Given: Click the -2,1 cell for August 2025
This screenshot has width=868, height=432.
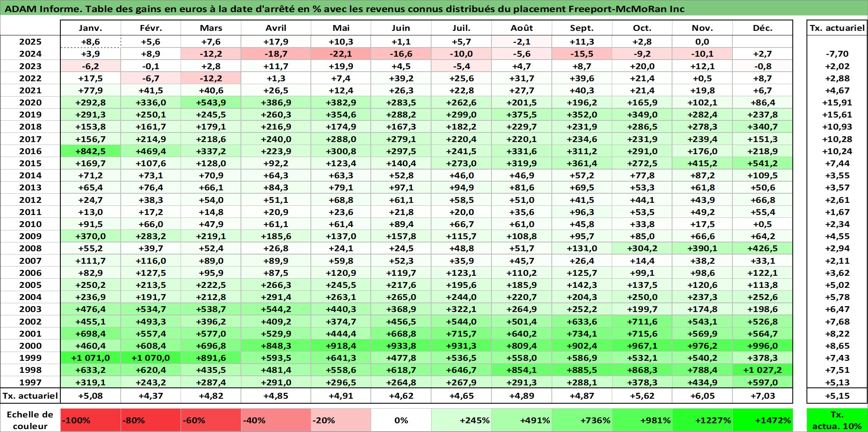Looking at the screenshot, I should [x=522, y=42].
